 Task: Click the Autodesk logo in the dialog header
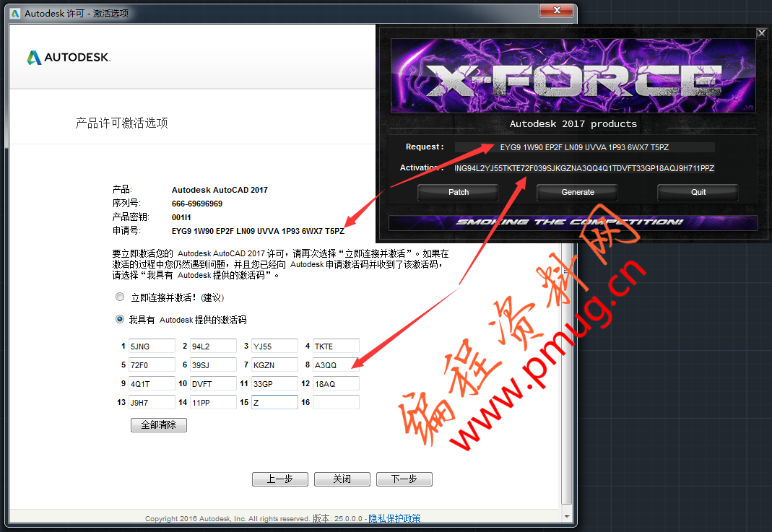click(69, 57)
